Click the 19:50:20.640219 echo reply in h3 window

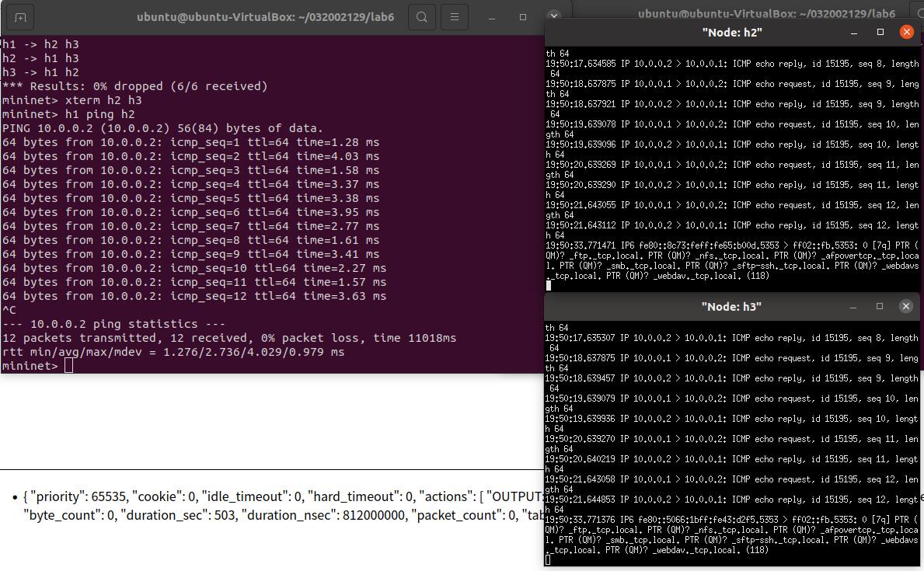[x=732, y=464]
